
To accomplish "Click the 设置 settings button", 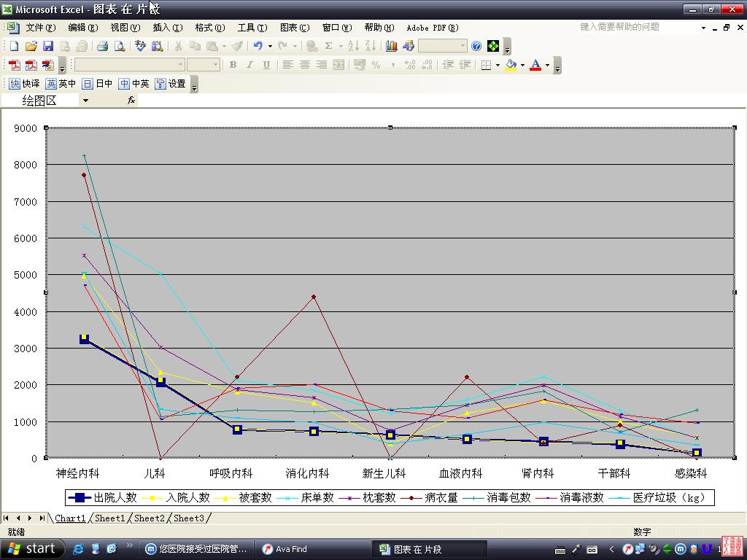I will (171, 84).
